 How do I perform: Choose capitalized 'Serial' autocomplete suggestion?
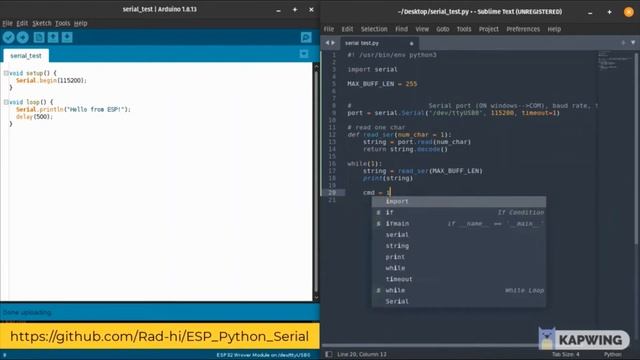pyautogui.click(x=459, y=301)
